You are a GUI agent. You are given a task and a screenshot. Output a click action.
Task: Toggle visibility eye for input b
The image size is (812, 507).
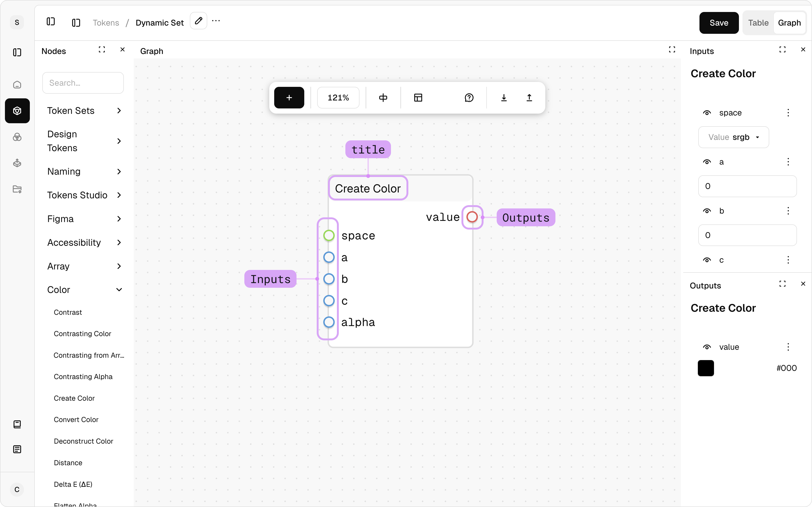(707, 211)
